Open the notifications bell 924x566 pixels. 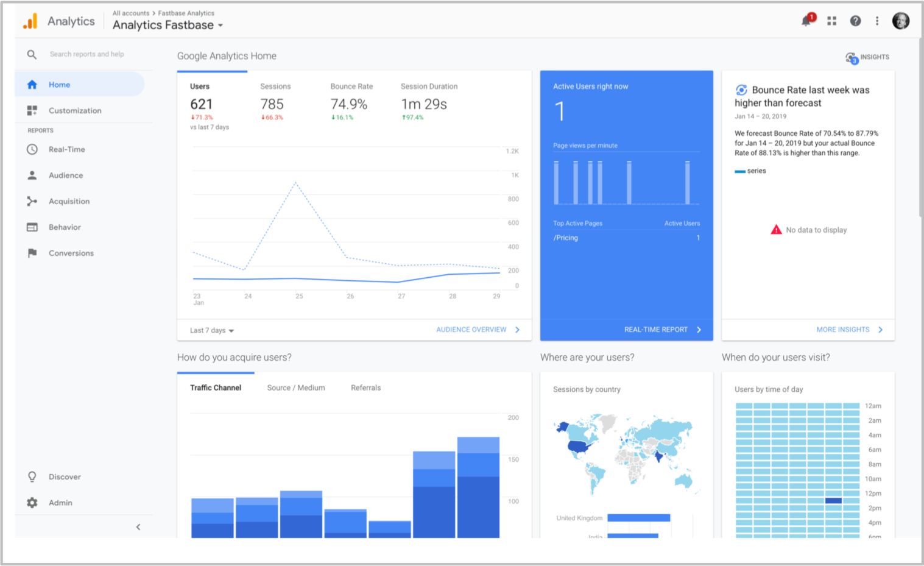[x=806, y=21]
